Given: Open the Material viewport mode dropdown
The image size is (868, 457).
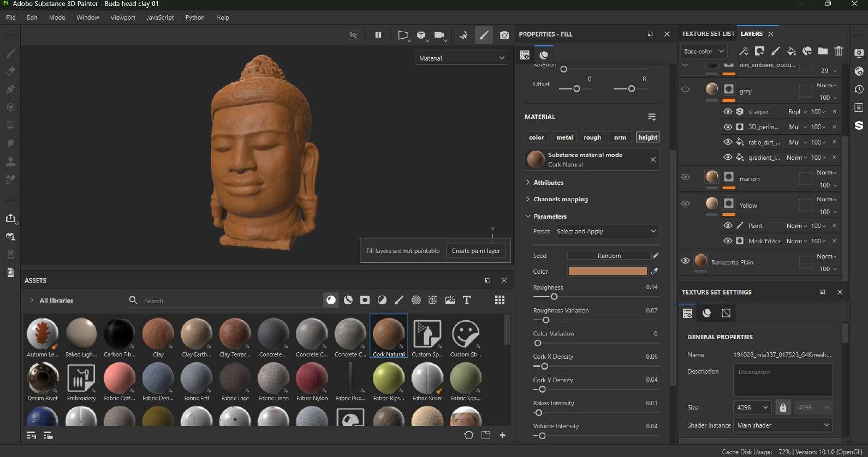Looking at the screenshot, I should pos(462,58).
